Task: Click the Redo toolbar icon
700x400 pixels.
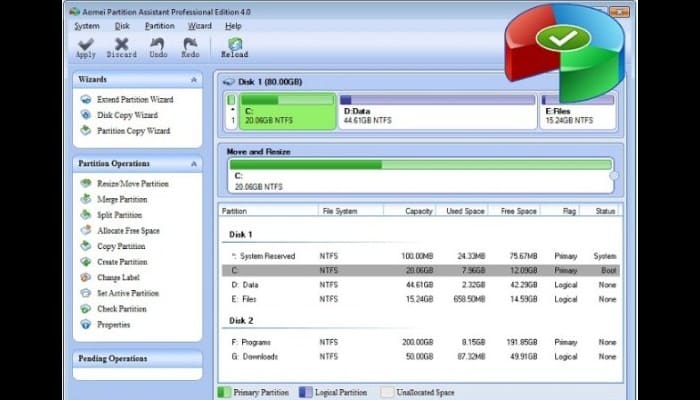Action: [x=190, y=44]
